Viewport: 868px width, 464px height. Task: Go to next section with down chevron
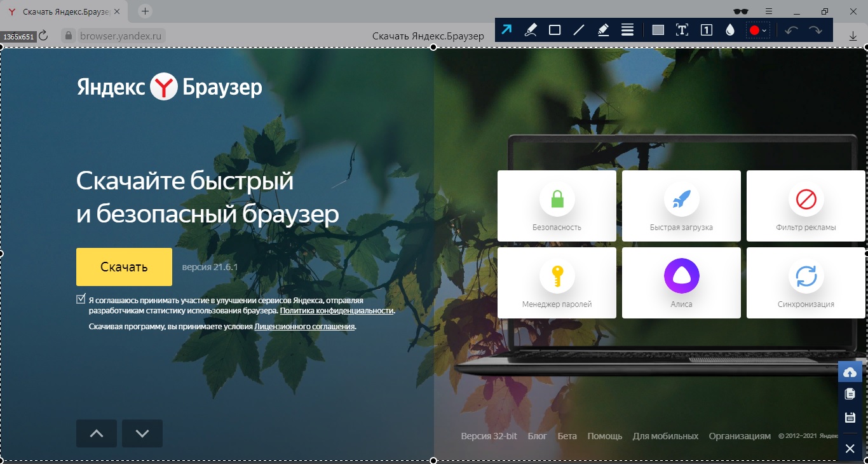(x=142, y=433)
